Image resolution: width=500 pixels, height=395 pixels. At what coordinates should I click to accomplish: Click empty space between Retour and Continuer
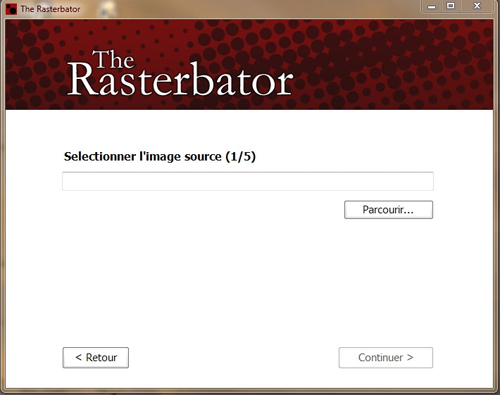coord(233,358)
